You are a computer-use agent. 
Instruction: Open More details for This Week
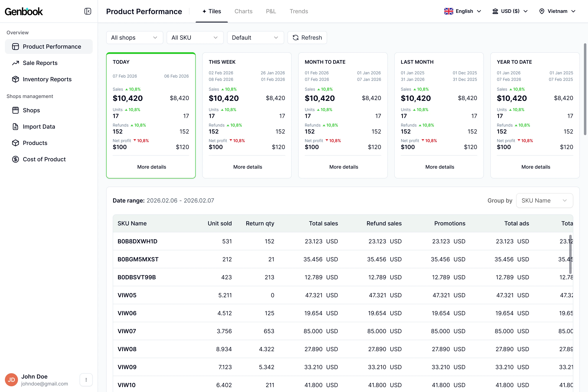[247, 167]
